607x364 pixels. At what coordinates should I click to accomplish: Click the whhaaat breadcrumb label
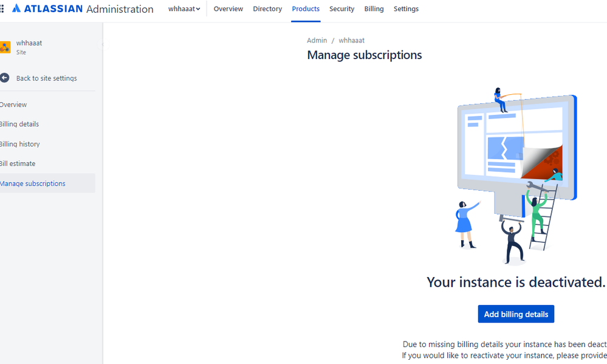[351, 40]
